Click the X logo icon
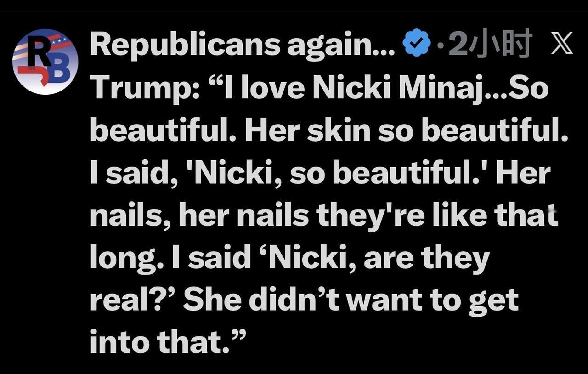 (x=561, y=44)
